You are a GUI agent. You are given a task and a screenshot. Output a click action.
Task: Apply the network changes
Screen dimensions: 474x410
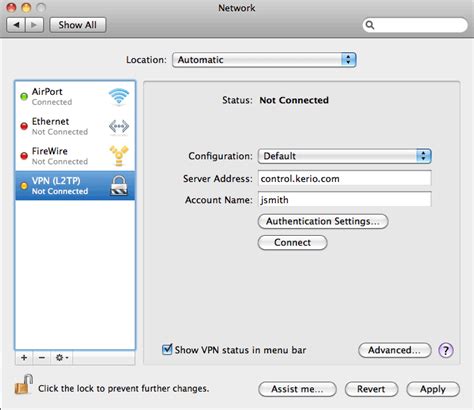click(x=433, y=389)
